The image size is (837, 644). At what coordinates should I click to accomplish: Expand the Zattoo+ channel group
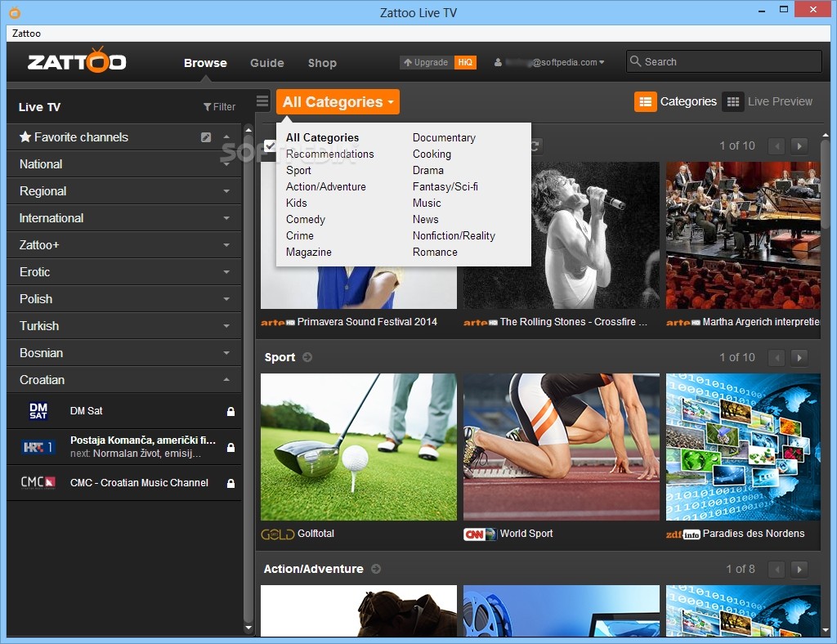pyautogui.click(x=226, y=245)
